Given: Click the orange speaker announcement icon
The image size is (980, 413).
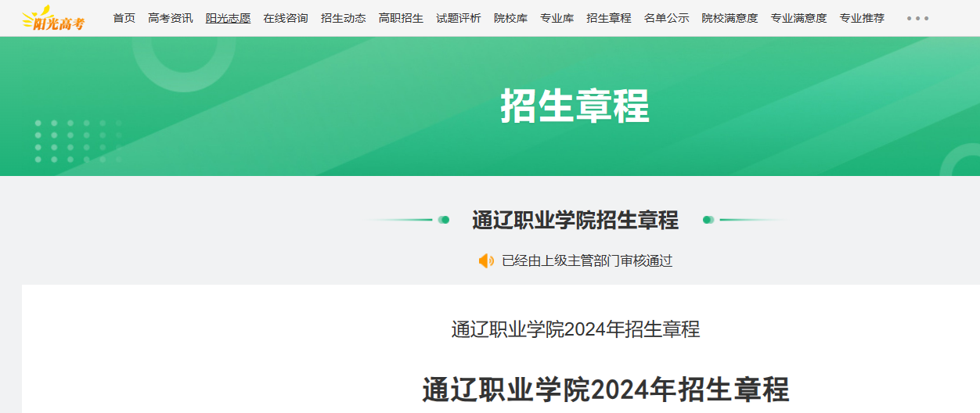Looking at the screenshot, I should [x=487, y=261].
